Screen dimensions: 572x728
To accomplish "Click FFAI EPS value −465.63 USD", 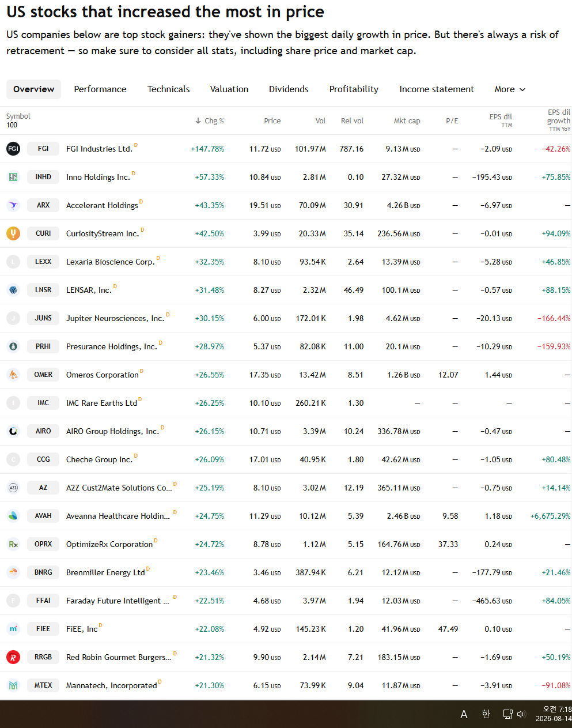I will (x=493, y=601).
